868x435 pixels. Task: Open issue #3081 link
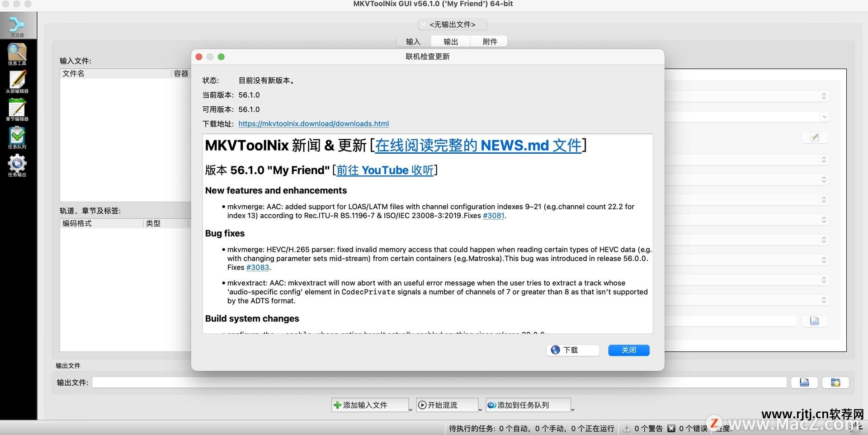click(x=493, y=216)
